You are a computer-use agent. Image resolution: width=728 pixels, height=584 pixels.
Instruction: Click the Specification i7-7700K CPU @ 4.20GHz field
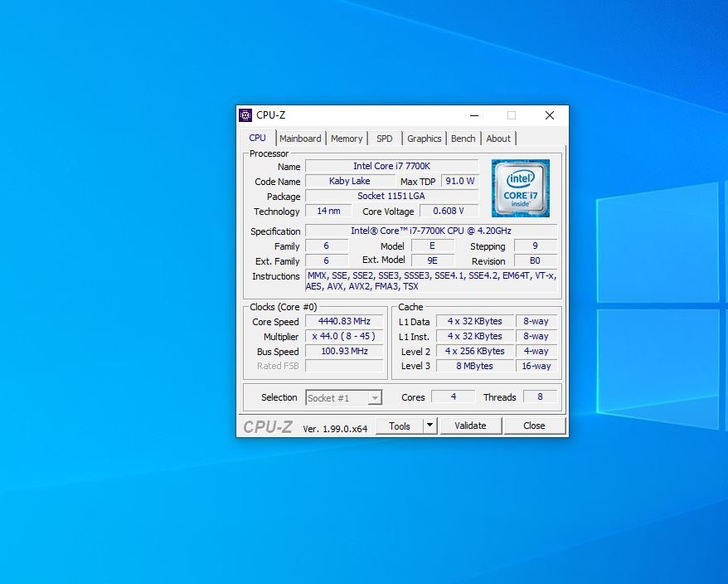click(431, 231)
